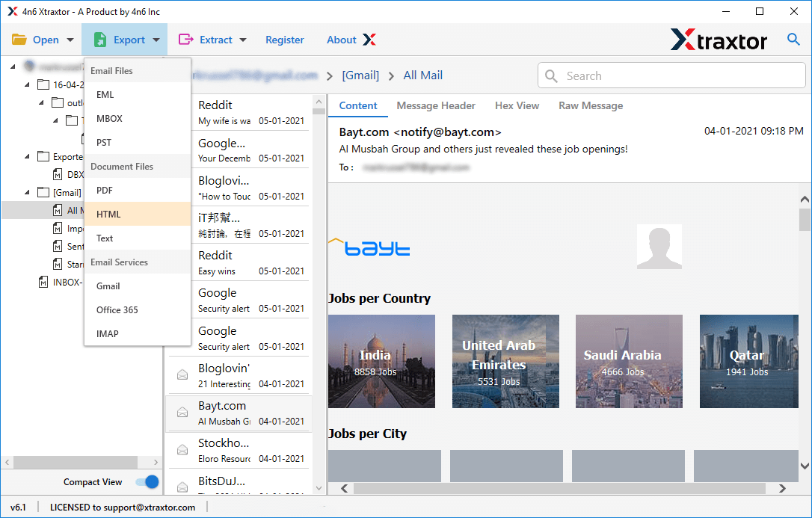
Task: Open the Reddit "Easy wins" email
Action: click(x=251, y=262)
